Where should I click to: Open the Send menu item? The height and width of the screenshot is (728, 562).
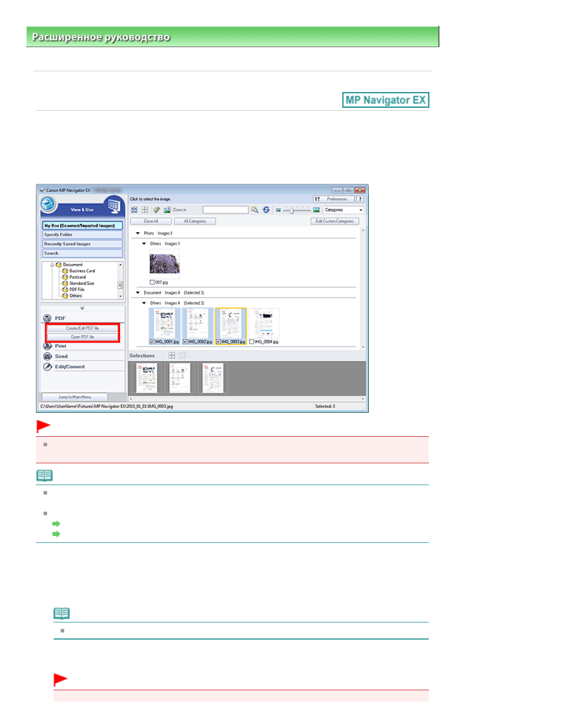click(61, 357)
